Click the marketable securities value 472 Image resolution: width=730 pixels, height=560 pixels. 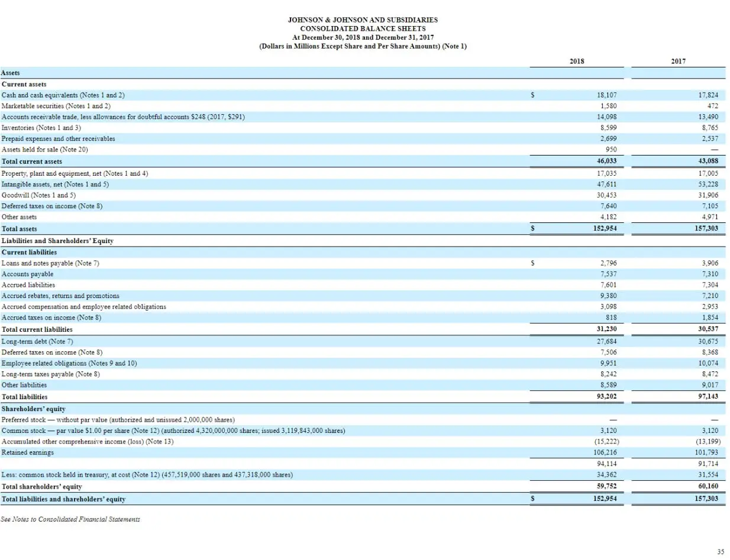(713, 106)
